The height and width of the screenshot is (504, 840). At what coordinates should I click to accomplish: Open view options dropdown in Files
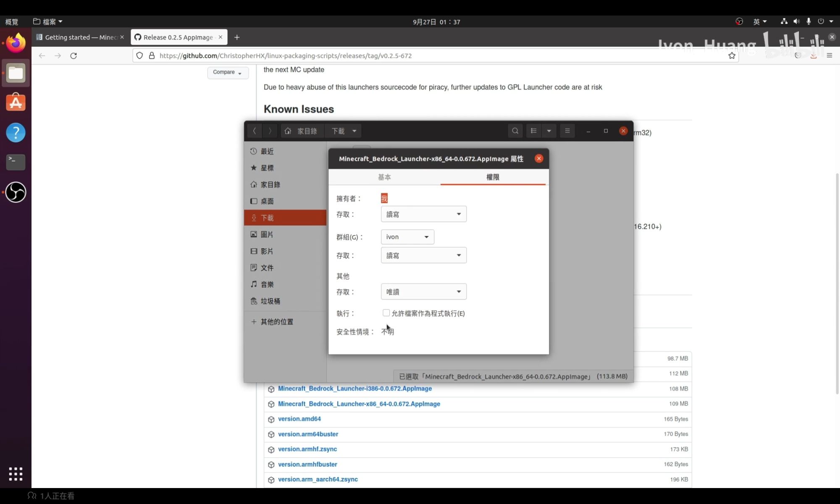click(x=549, y=131)
